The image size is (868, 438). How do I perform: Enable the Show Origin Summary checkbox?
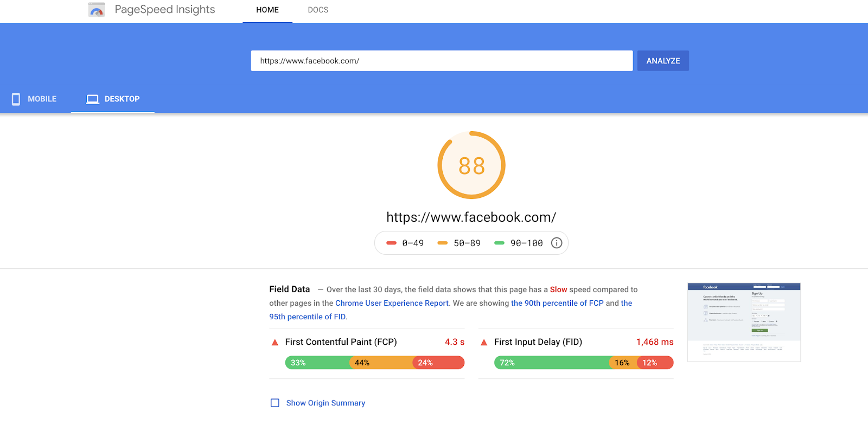click(275, 403)
